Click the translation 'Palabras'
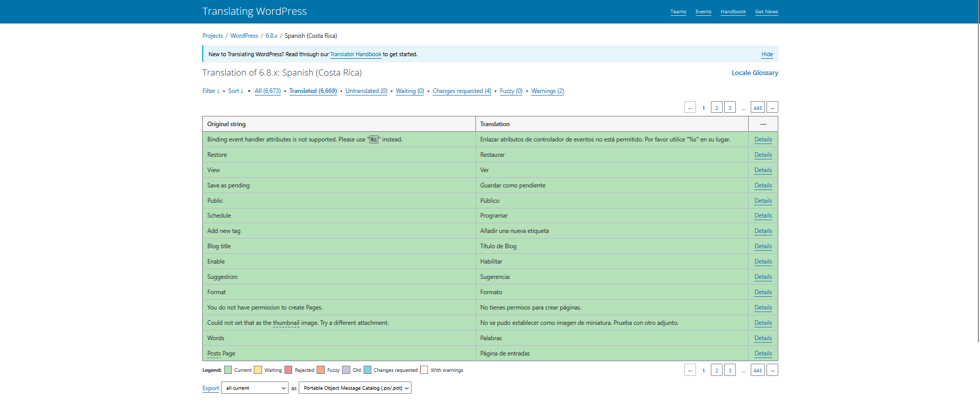 (491, 338)
